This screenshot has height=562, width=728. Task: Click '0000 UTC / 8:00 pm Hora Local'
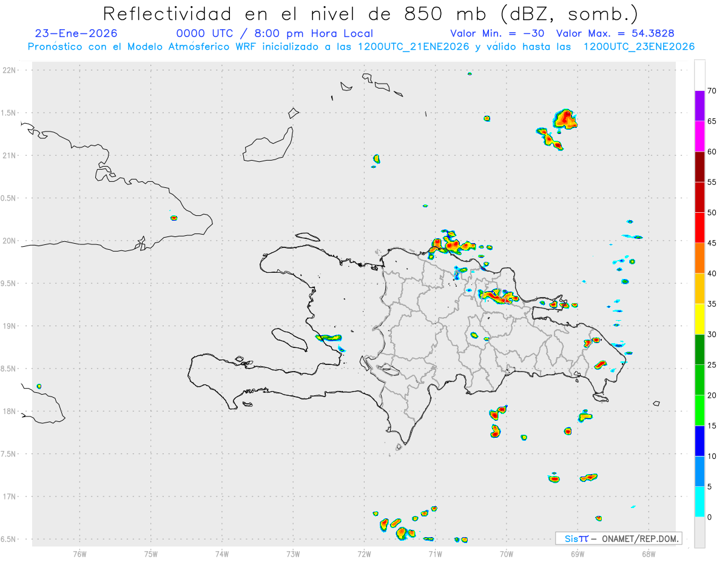point(274,33)
